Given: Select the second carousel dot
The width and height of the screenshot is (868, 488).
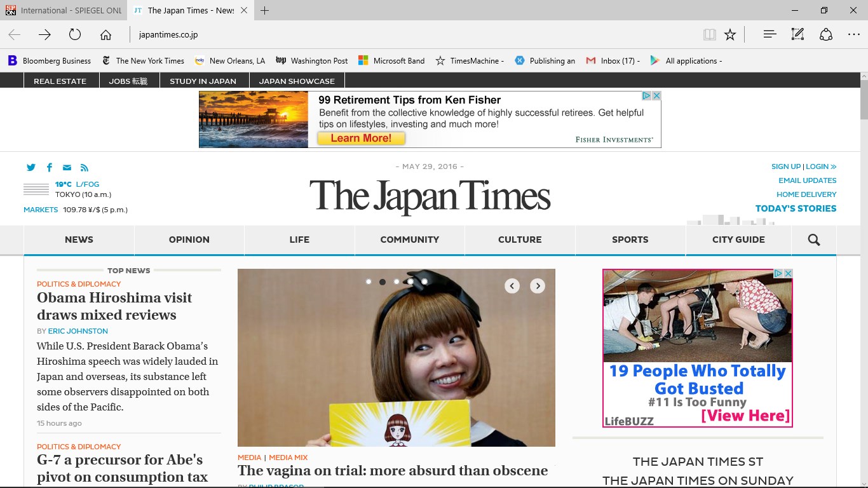Looking at the screenshot, I should click(383, 281).
